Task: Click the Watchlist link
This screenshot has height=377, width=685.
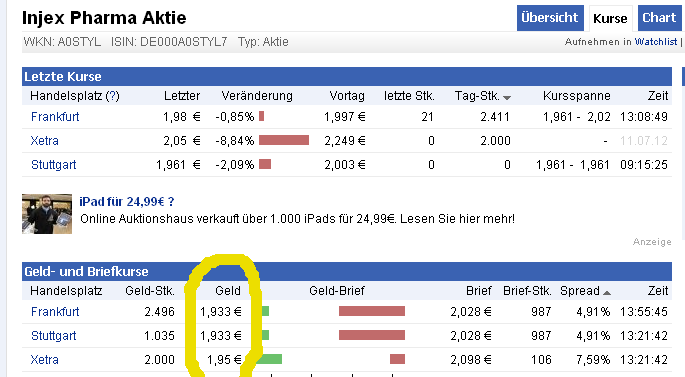Action: click(x=656, y=42)
